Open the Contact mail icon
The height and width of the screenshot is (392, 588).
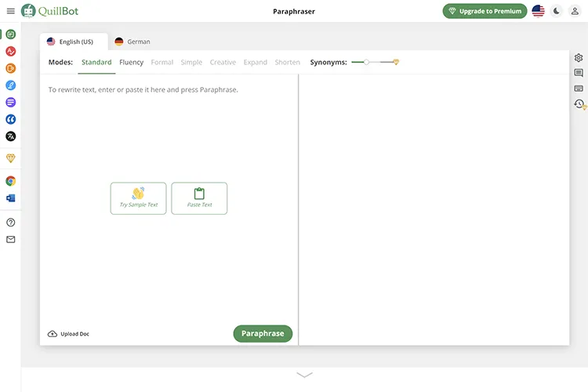(x=10, y=239)
